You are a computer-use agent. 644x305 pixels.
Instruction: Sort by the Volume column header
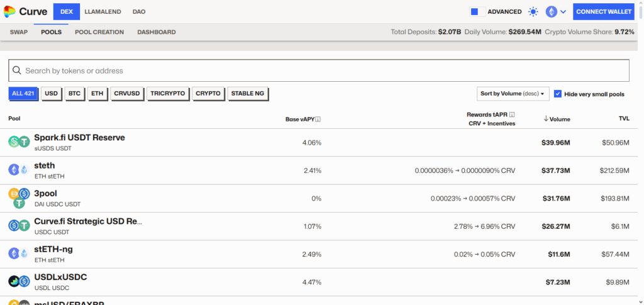[x=557, y=119]
